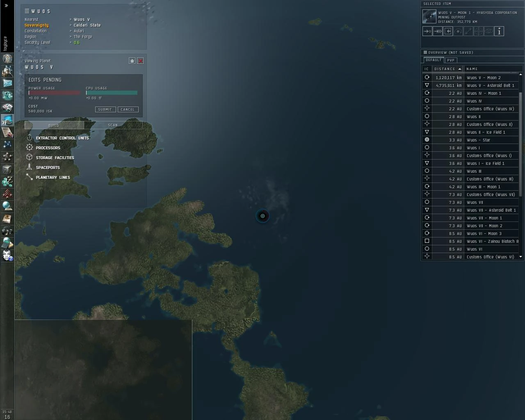
Task: Select the Wuos VII - Moon 2 row
Action: pyautogui.click(x=471, y=226)
